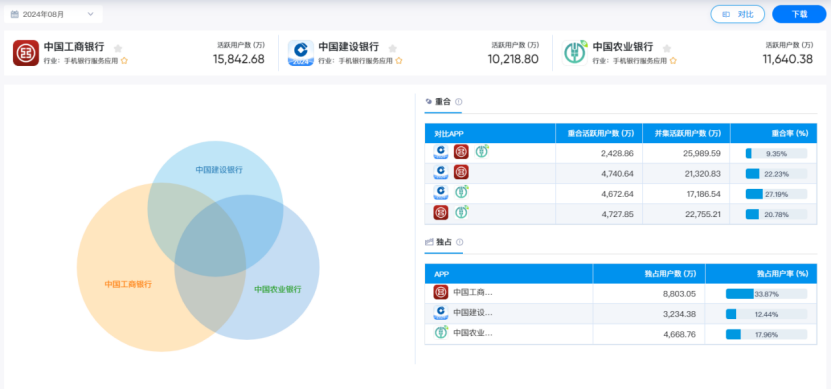
Task: Click ICBC icon in the 独占 table row
Action: 441,292
